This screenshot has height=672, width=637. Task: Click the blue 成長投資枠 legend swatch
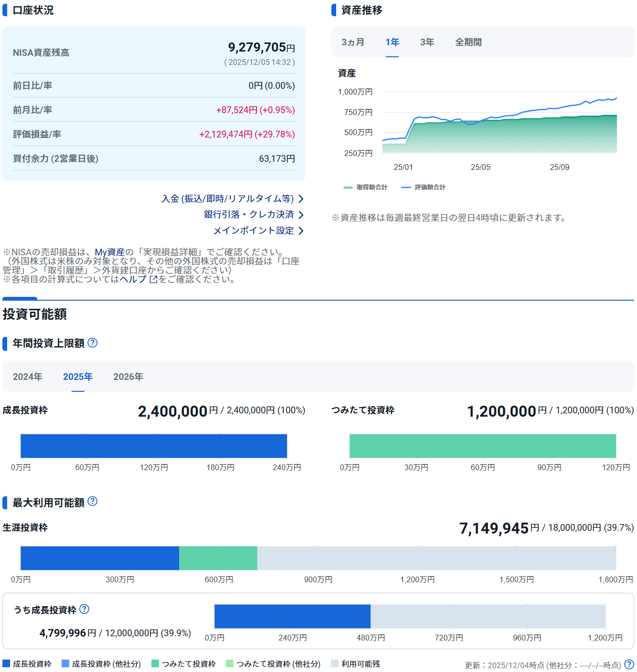point(7,664)
